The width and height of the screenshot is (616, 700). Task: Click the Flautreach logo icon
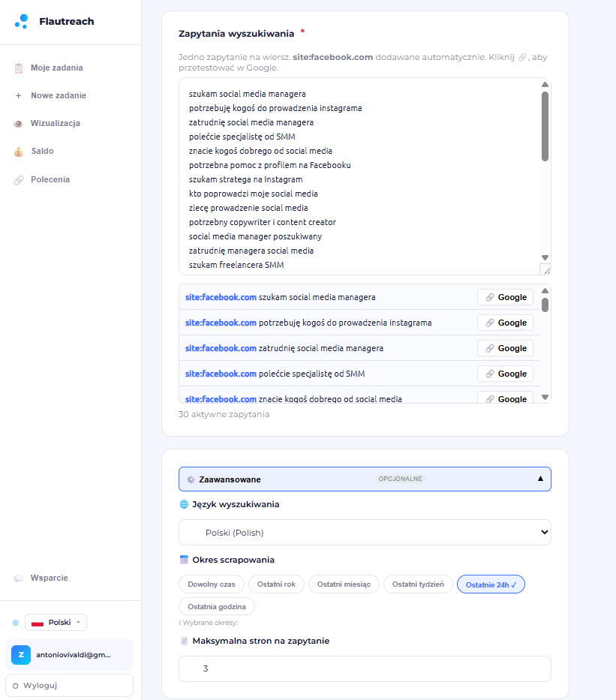pyautogui.click(x=22, y=22)
